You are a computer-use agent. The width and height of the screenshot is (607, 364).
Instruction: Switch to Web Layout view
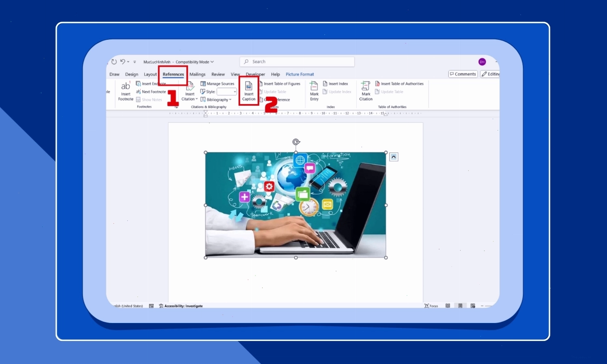point(473,306)
